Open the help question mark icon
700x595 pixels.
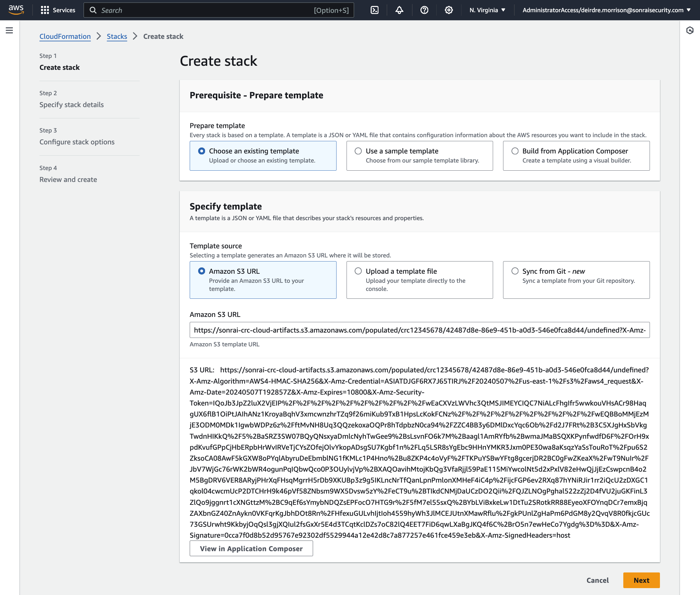pos(424,10)
